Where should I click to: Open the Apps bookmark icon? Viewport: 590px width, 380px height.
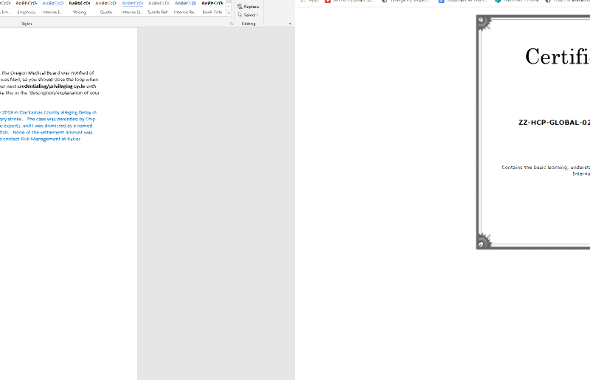pyautogui.click(x=303, y=1)
